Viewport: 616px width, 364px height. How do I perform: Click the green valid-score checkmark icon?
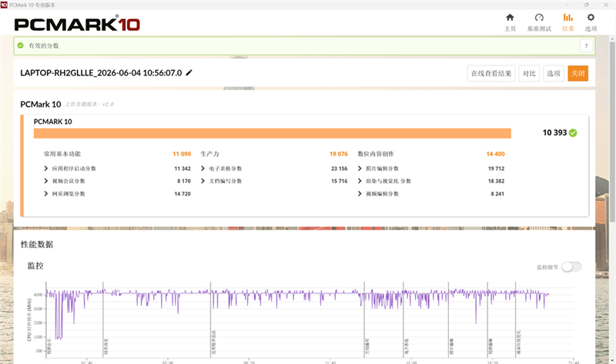[x=21, y=45]
